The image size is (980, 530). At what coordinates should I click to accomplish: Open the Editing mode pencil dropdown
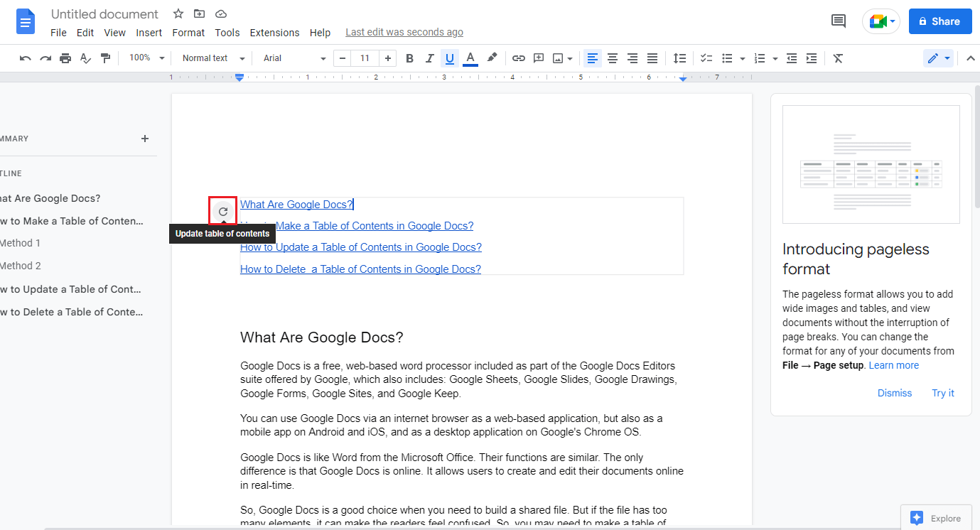point(939,58)
